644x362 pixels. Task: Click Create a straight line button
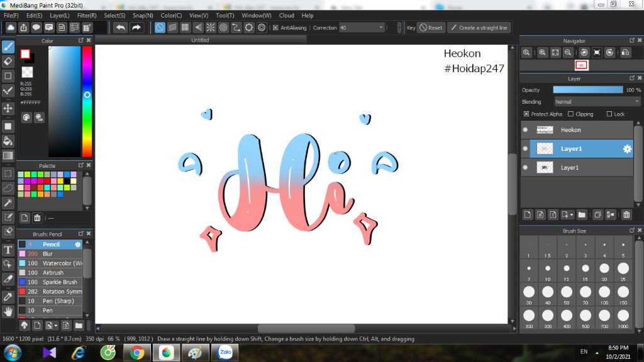click(x=479, y=28)
